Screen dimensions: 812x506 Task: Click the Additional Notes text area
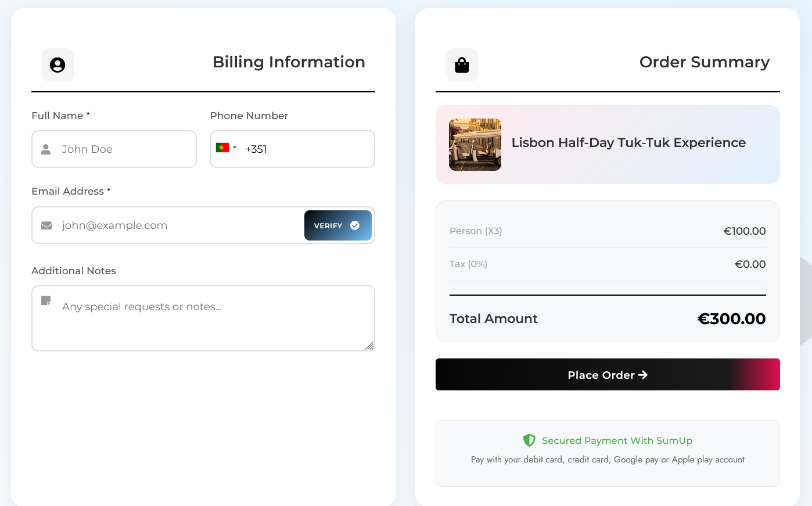tap(203, 318)
